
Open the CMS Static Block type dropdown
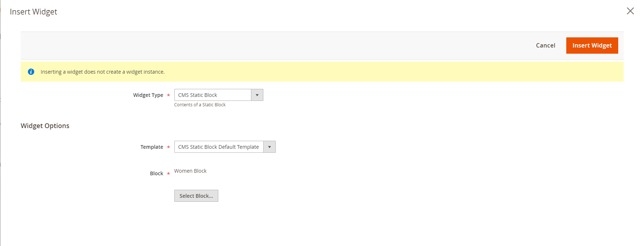(212, 95)
